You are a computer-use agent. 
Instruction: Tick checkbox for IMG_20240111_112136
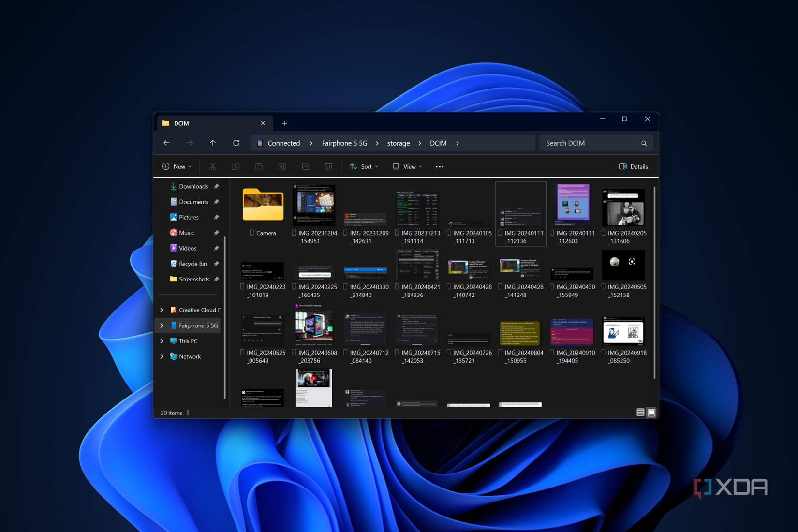point(501,233)
